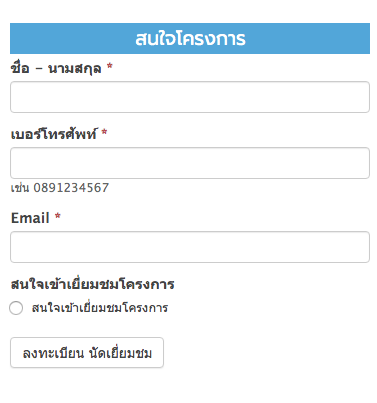Click the red asterisk next to Email

(x=58, y=216)
